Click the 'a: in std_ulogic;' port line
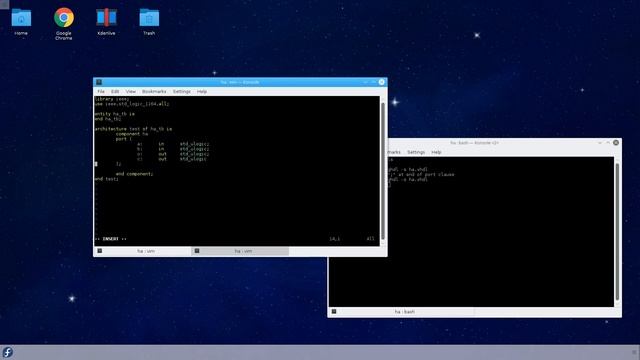This screenshot has height=360, width=640. click(x=173, y=144)
